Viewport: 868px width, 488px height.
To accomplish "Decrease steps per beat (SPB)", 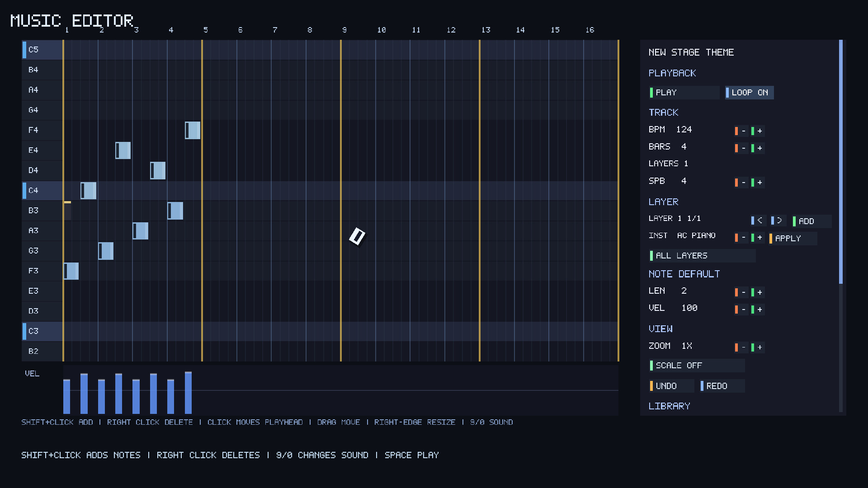I will pos(741,183).
